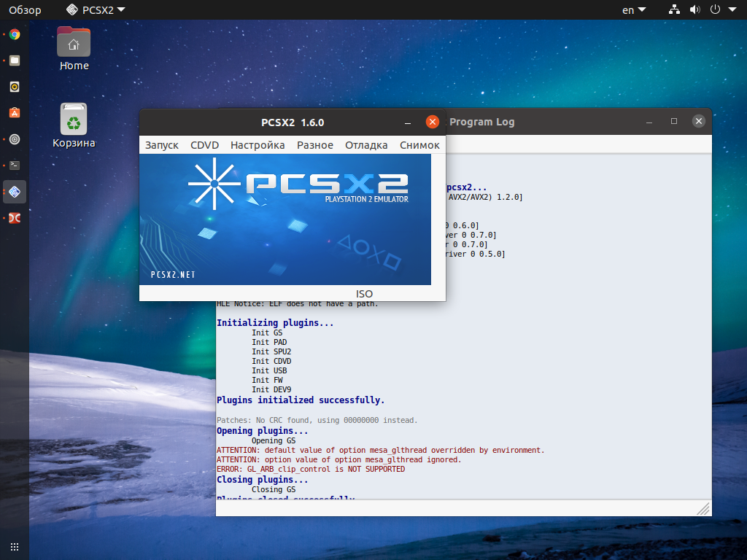Viewport: 747px width, 560px height.
Task: Open the Запуск menu
Action: 161,145
